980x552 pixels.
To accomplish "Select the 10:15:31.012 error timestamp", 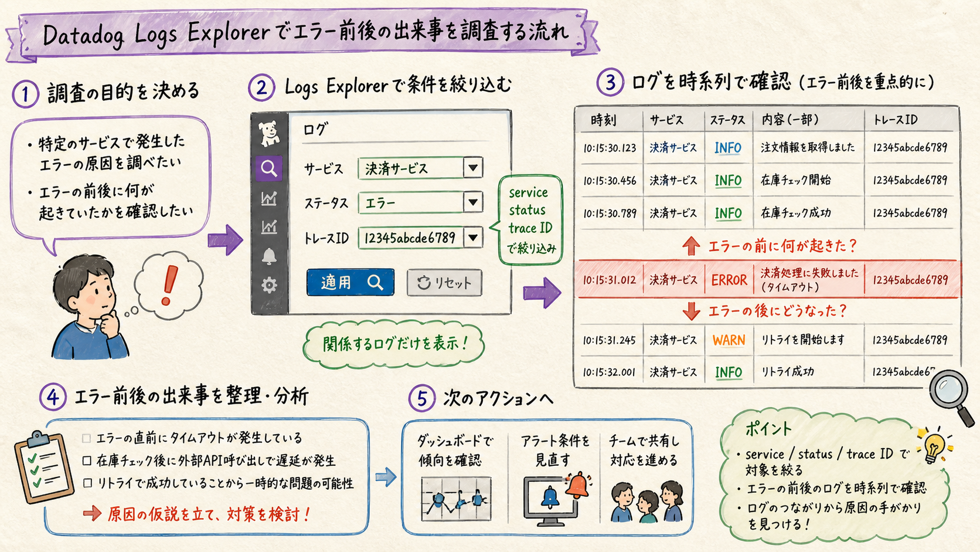I will tap(610, 280).
